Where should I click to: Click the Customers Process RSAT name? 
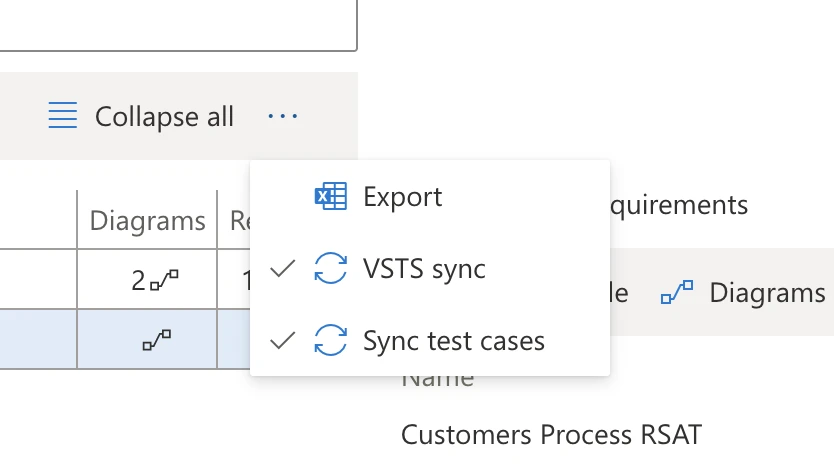coord(551,435)
